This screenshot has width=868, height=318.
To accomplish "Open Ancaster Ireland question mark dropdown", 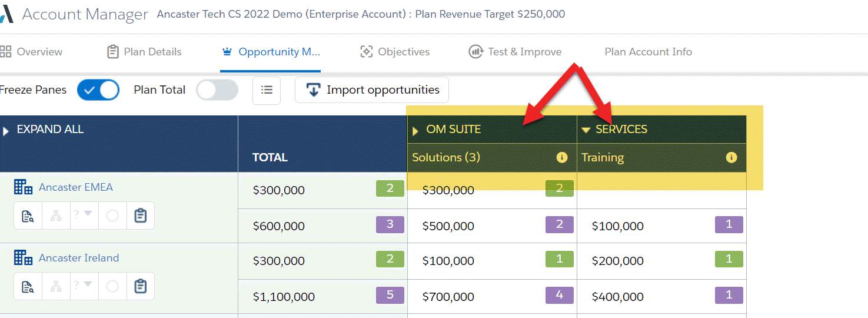I will [x=84, y=286].
